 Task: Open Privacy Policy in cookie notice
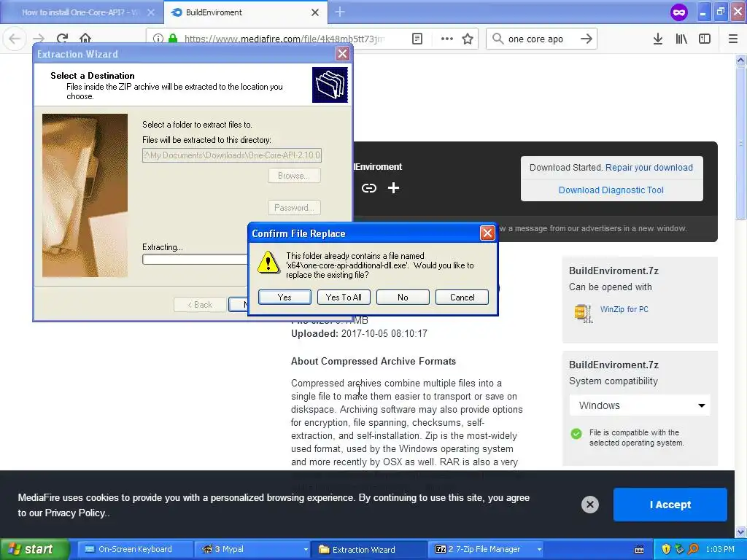pyautogui.click(x=75, y=513)
